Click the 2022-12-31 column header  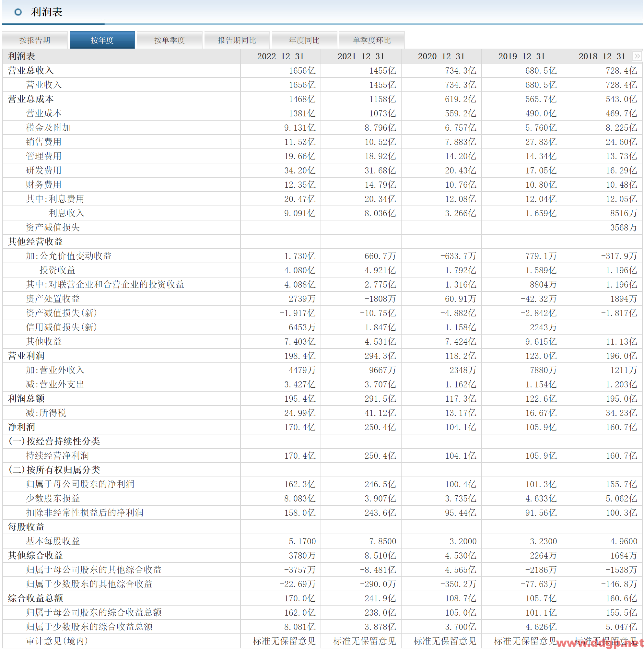(281, 56)
